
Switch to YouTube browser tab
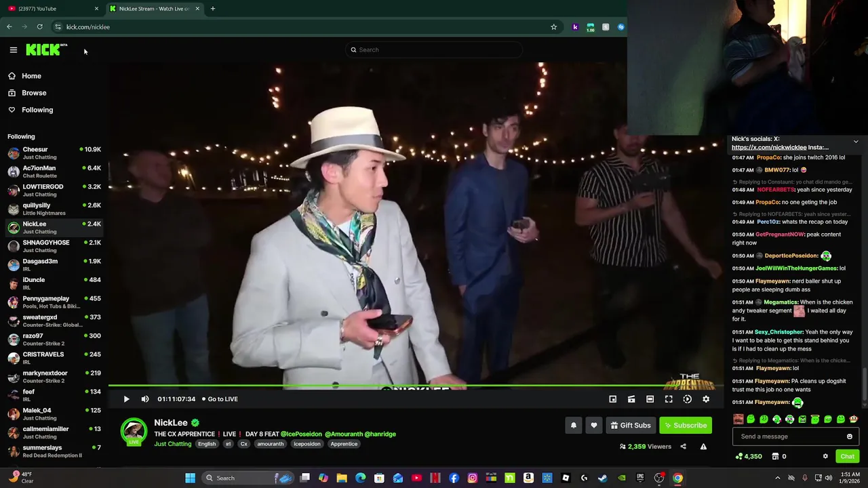[x=52, y=9]
